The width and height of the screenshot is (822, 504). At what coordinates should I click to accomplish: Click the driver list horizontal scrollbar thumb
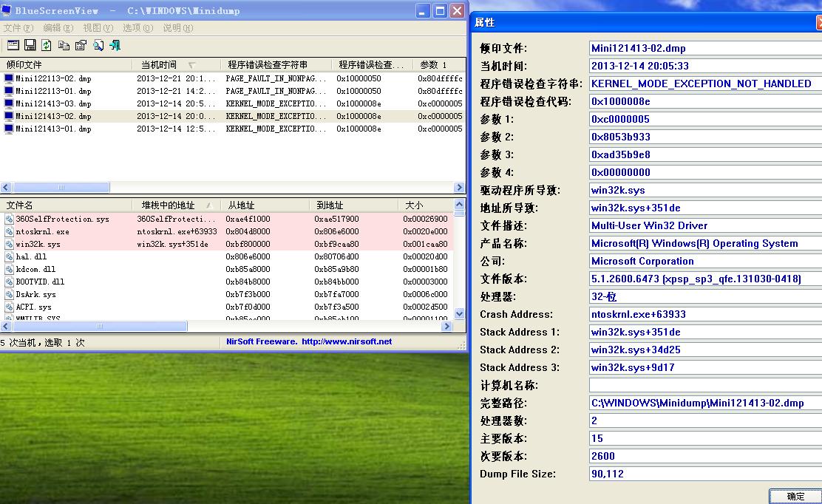coord(100,327)
